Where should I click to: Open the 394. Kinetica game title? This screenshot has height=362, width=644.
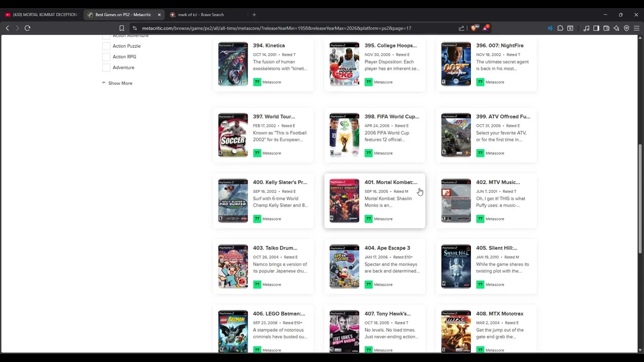269,46
